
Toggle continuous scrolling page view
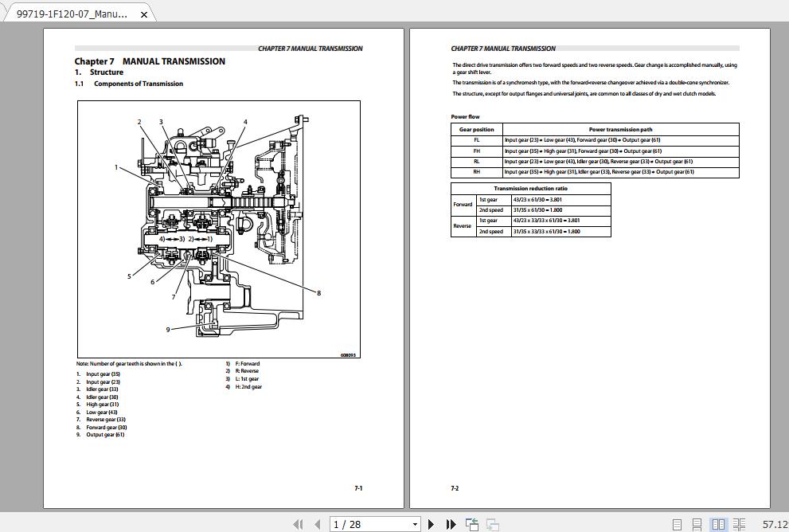click(697, 524)
